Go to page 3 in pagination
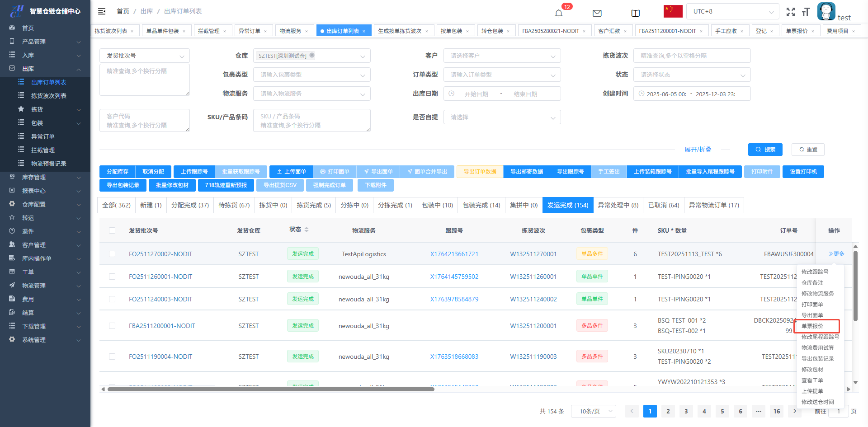The image size is (868, 427). tap(686, 411)
